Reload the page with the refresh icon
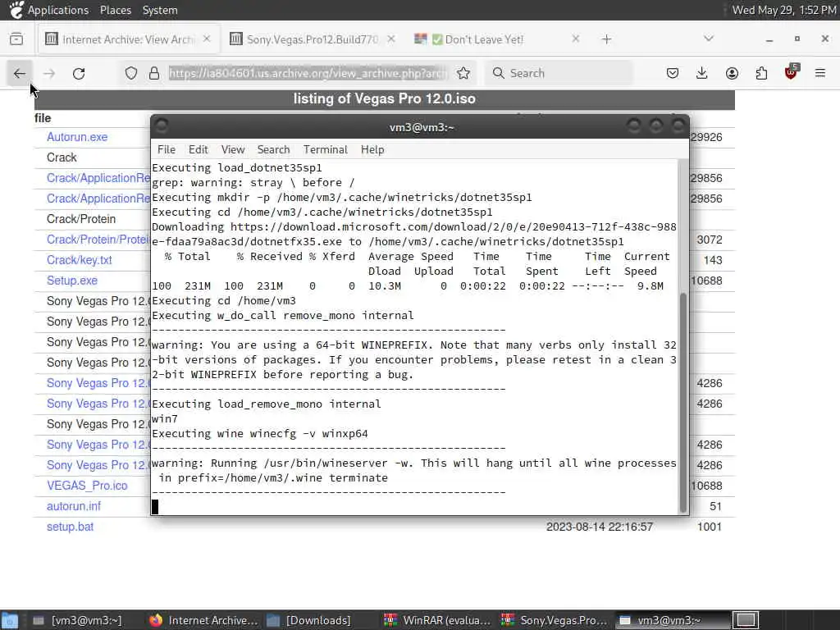The width and height of the screenshot is (840, 630). click(x=79, y=73)
